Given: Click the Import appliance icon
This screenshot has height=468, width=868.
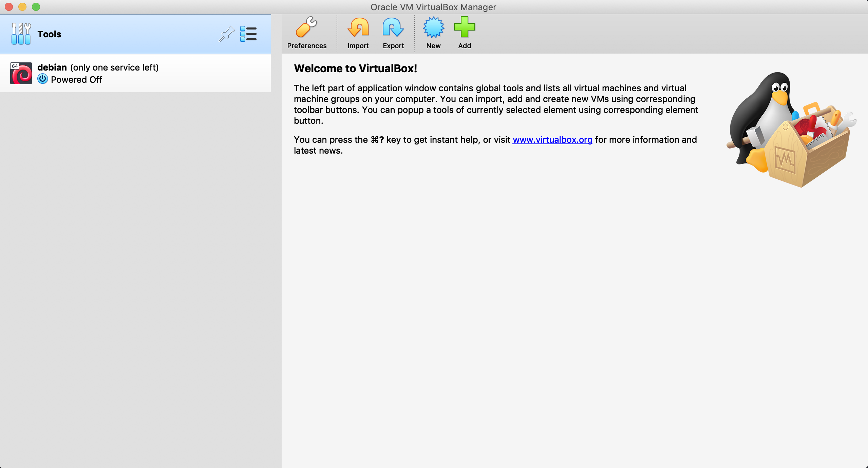Looking at the screenshot, I should tap(358, 28).
